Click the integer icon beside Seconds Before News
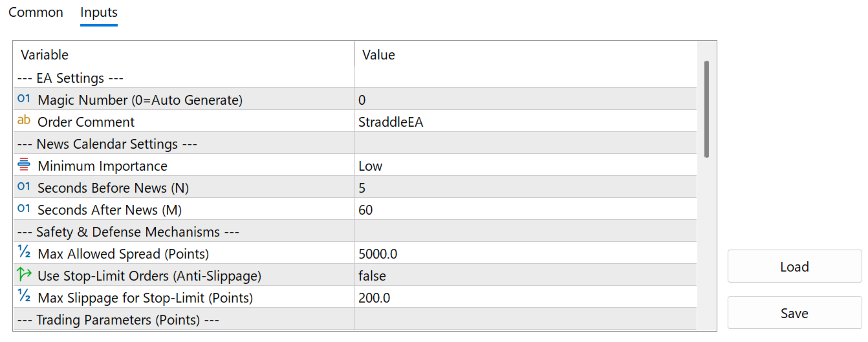Image resolution: width=868 pixels, height=342 pixels. point(24,187)
